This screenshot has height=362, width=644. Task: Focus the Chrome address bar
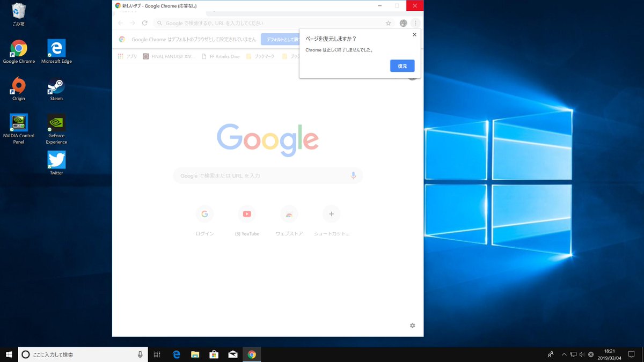pyautogui.click(x=274, y=23)
